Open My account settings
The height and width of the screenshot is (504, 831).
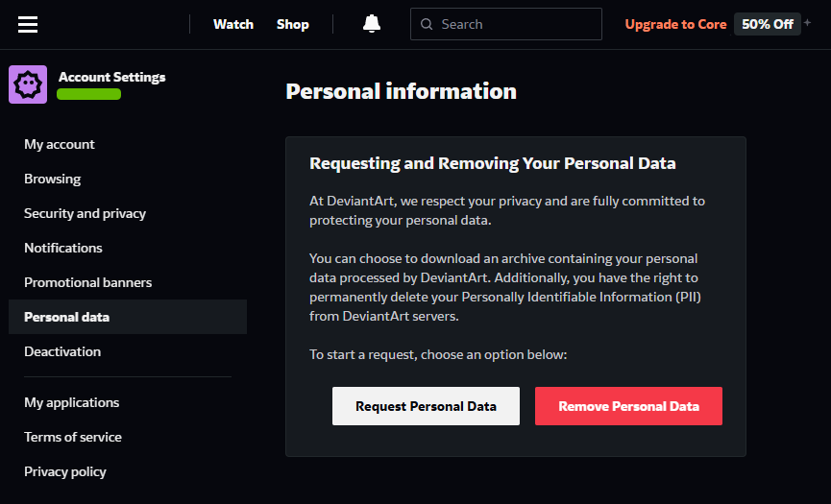[60, 144]
